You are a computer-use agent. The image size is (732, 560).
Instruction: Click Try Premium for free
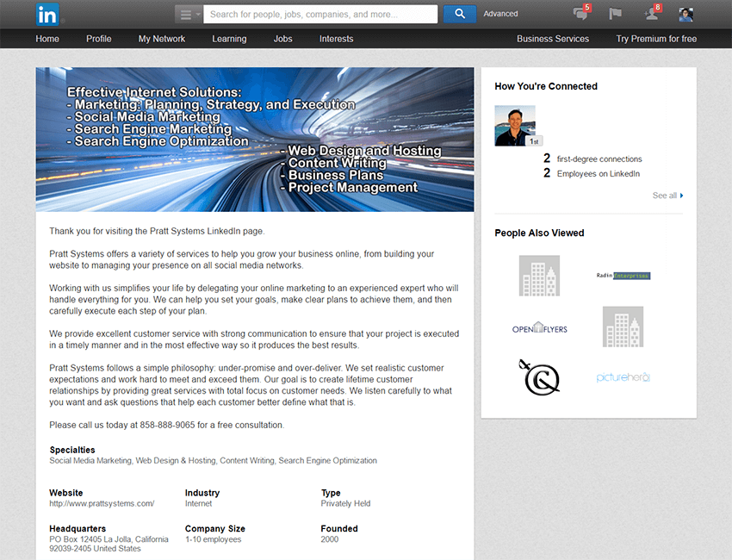656,39
